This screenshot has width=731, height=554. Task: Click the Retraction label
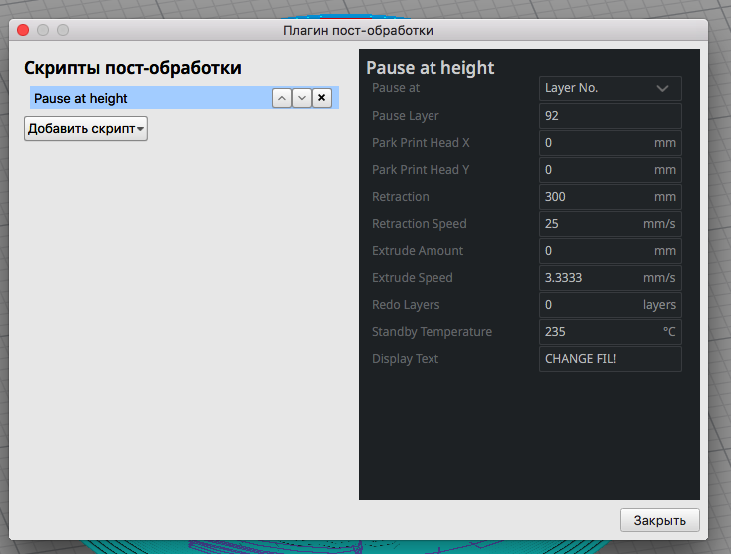[x=400, y=197]
